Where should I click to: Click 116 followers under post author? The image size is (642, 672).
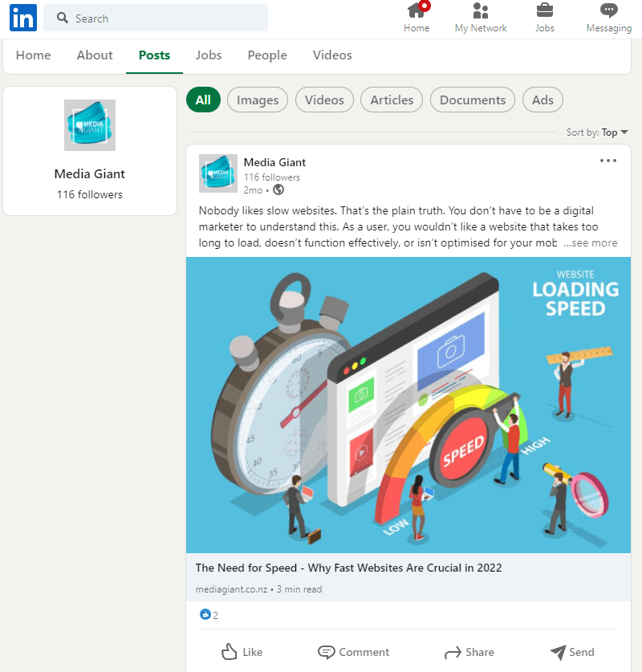coord(272,177)
